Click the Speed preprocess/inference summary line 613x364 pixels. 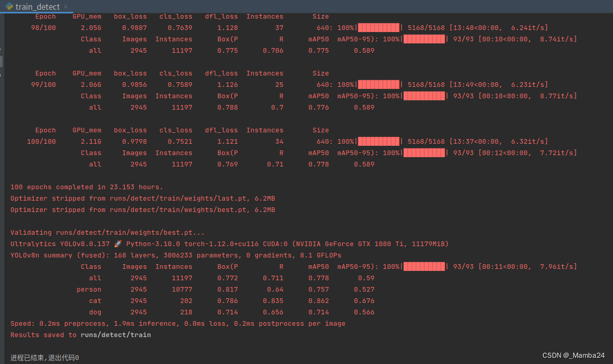tap(178, 323)
